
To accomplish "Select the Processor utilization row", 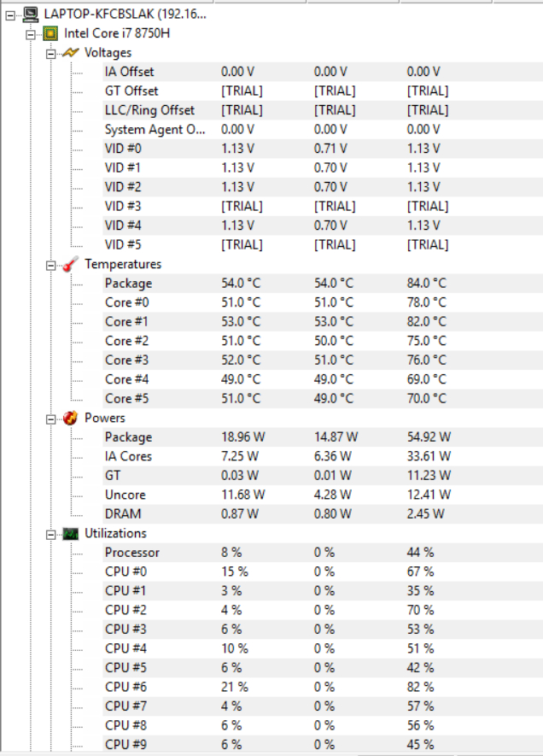I will (131, 553).
